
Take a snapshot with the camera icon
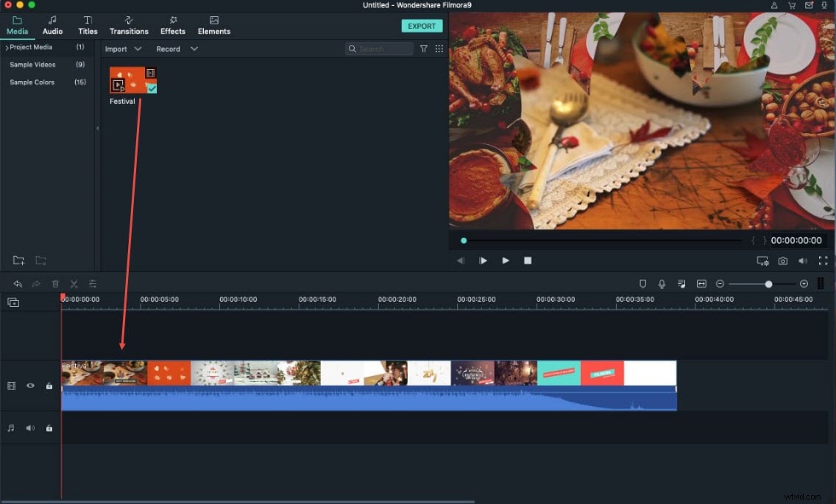782,260
